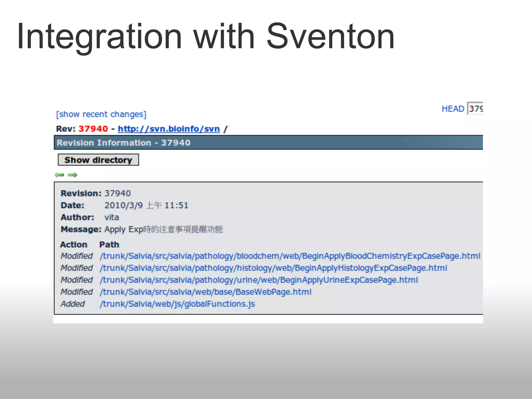532x399 pixels.
Task: Open BeginApplyUrineExpCasePage.html path
Action: (x=259, y=280)
